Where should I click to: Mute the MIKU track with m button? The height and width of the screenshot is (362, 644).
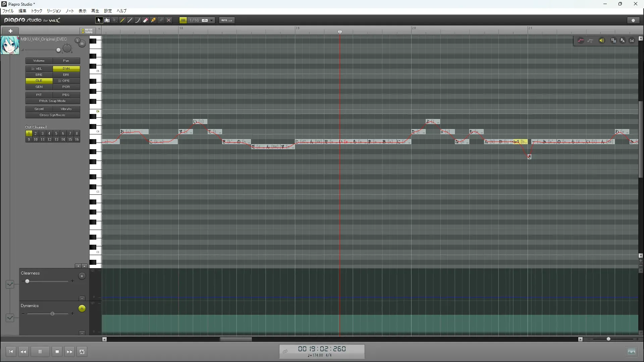pos(82,44)
